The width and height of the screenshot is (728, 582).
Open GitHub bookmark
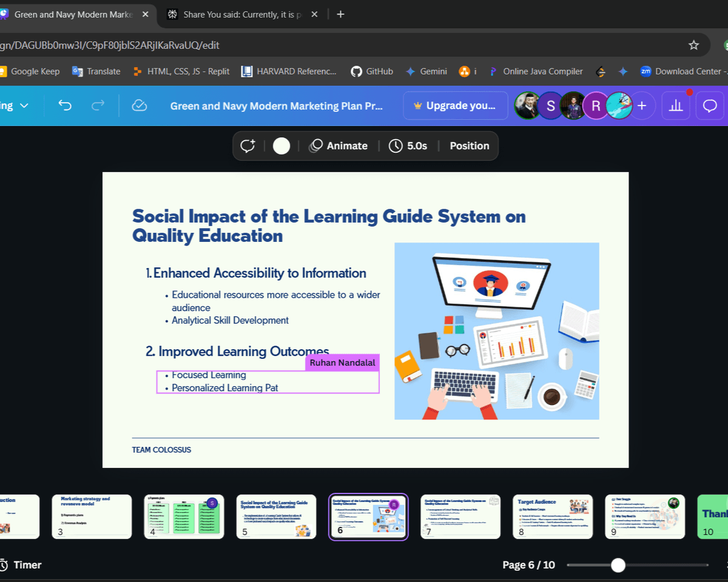[x=372, y=72]
